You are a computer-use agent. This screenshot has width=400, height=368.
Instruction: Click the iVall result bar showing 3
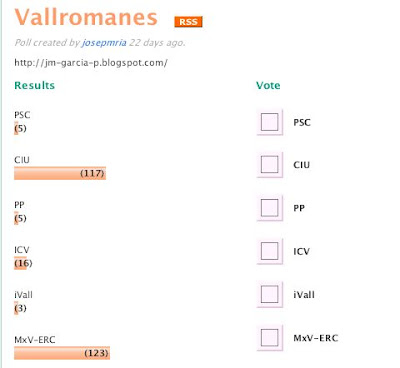16,308
